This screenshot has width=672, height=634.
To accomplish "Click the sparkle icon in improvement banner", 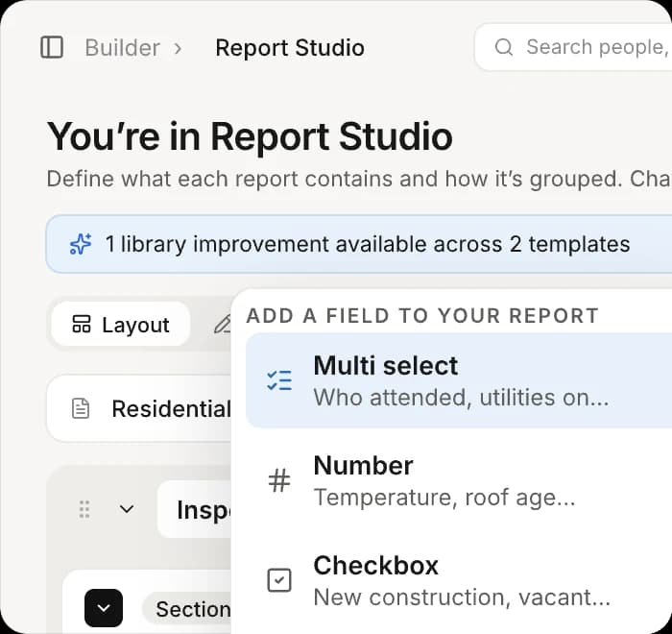I will 81,244.
